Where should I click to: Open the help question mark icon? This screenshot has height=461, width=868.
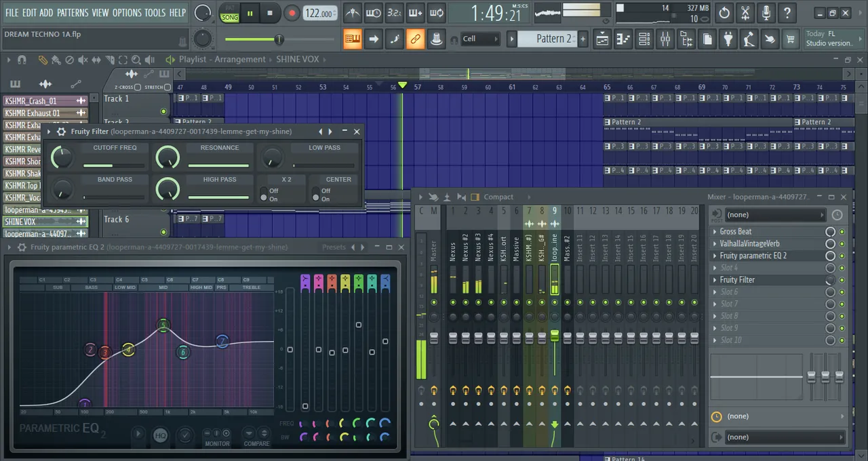pos(787,13)
